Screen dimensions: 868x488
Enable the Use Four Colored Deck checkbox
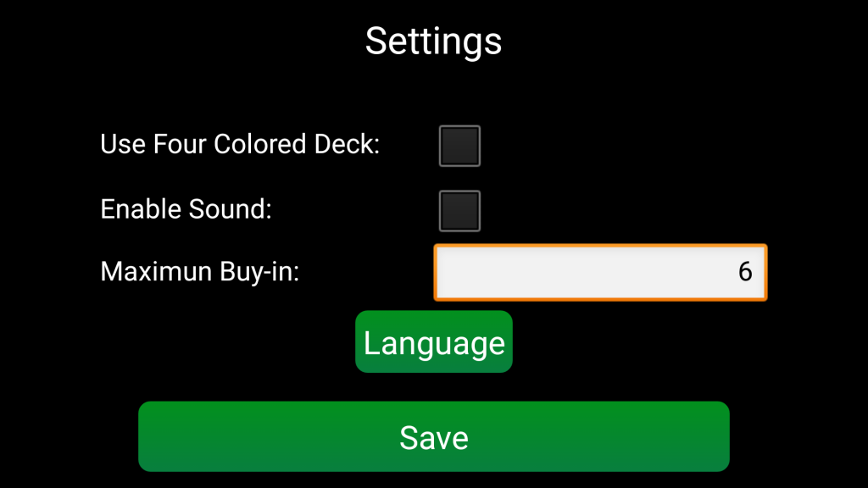click(459, 146)
